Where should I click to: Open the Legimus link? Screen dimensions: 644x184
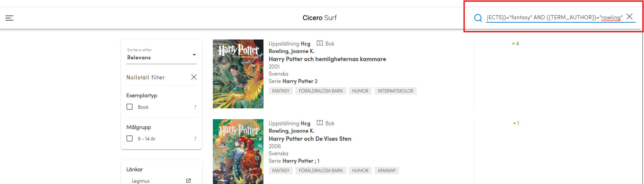tap(140, 181)
